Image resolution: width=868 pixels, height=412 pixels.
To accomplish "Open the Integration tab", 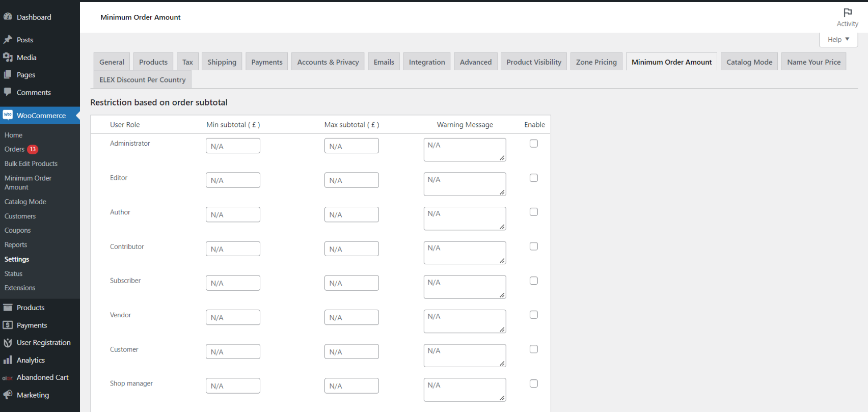I will pyautogui.click(x=427, y=62).
